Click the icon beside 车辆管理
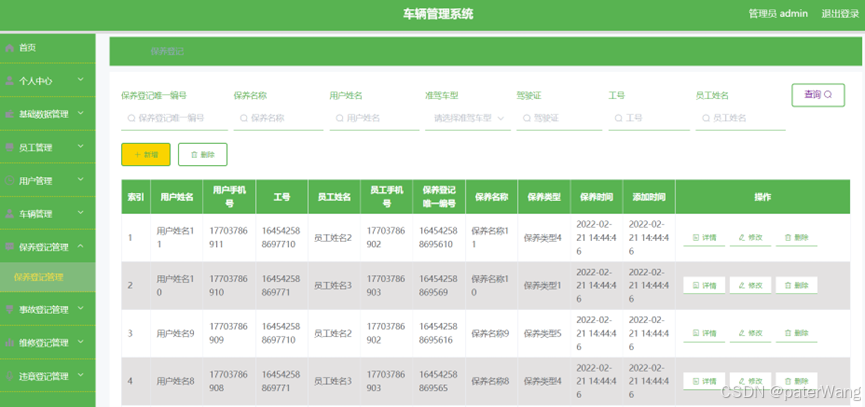Image resolution: width=865 pixels, height=407 pixels. click(x=9, y=213)
